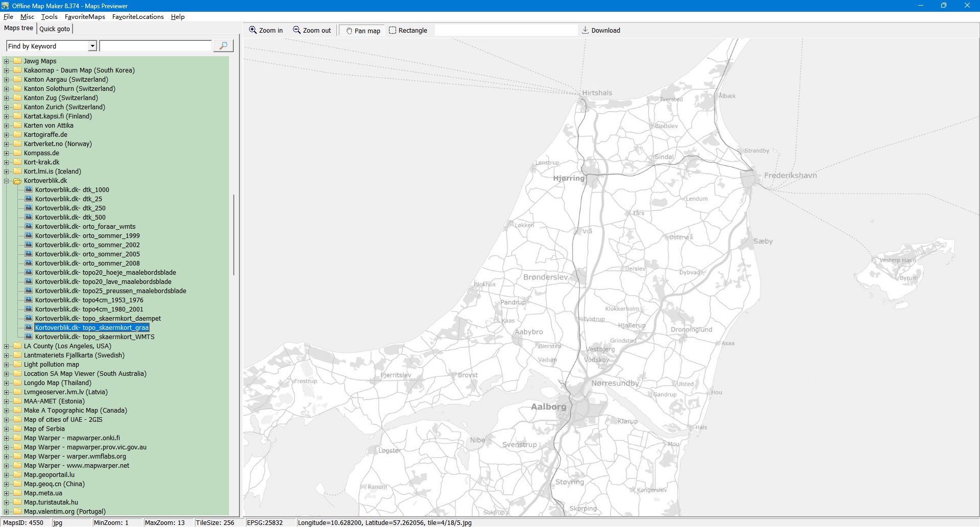The width and height of the screenshot is (980, 527).
Task: Click the Zoom out magnifier icon
Action: (x=297, y=30)
